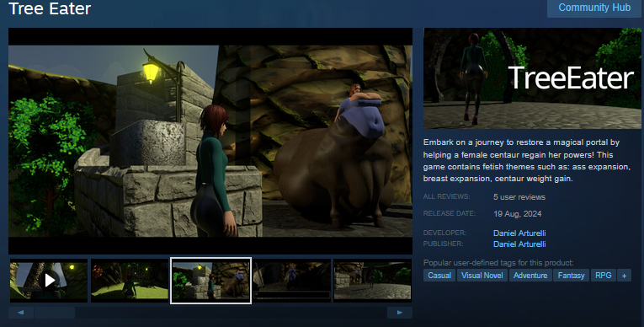Open the Community Hub
The width and height of the screenshot is (644, 327).
click(x=594, y=8)
